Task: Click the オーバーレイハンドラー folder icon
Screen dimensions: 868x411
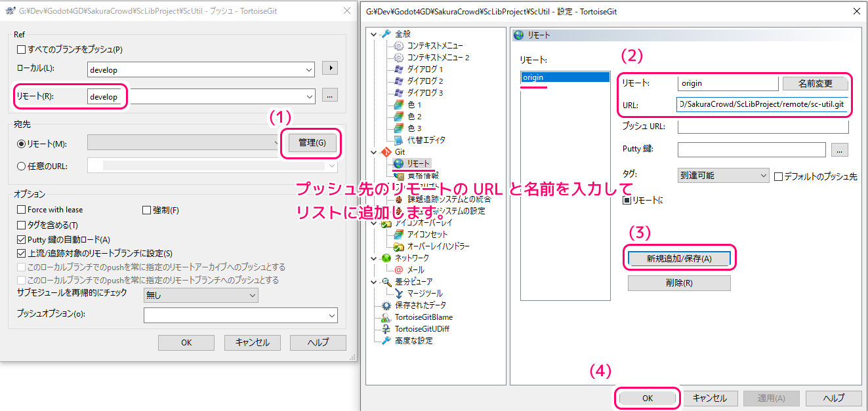Action: click(399, 246)
